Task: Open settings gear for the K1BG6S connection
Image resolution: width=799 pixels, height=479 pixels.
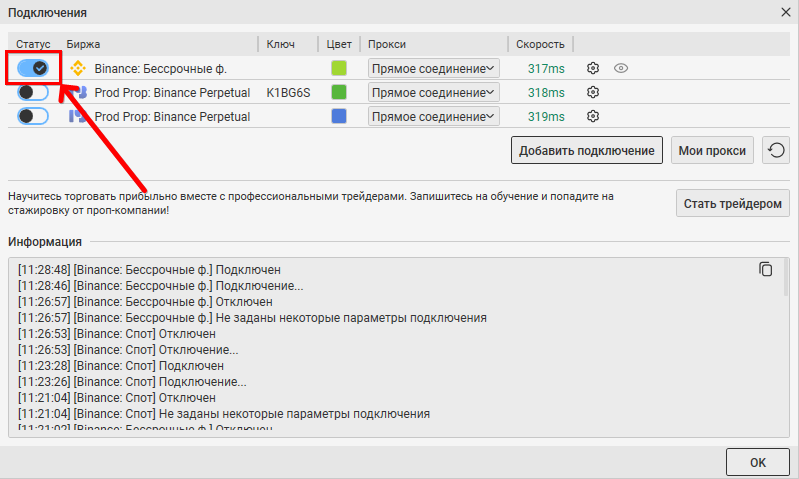Action: coord(593,92)
